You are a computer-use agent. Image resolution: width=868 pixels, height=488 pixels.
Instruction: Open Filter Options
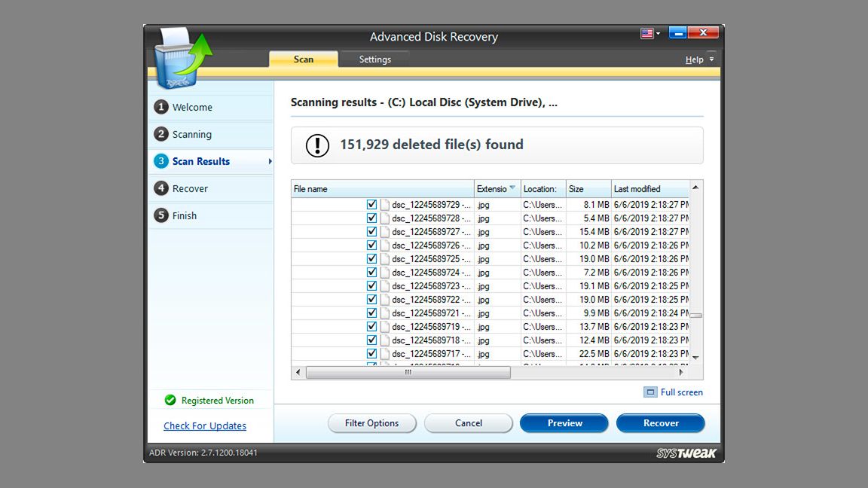(x=371, y=423)
